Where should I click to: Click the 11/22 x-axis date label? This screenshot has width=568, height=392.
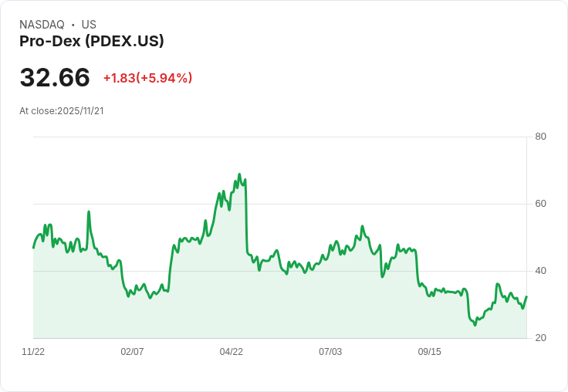pyautogui.click(x=33, y=352)
